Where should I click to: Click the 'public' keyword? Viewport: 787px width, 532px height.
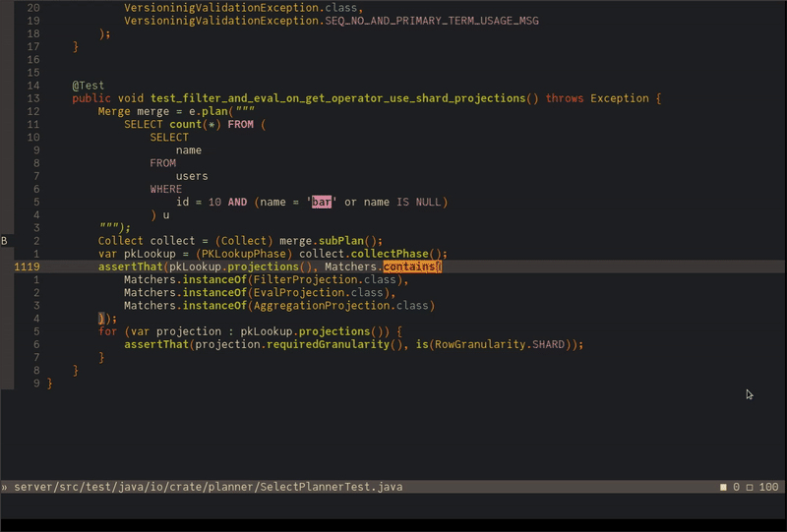pyautogui.click(x=91, y=98)
